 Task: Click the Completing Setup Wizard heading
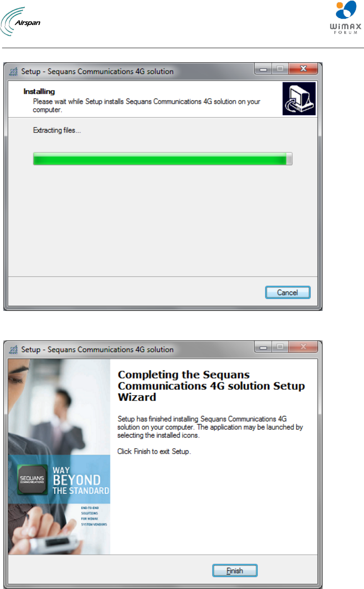tap(211, 386)
